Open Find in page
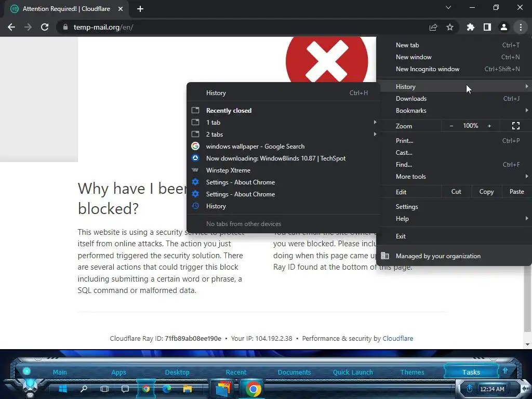 [x=454, y=165]
